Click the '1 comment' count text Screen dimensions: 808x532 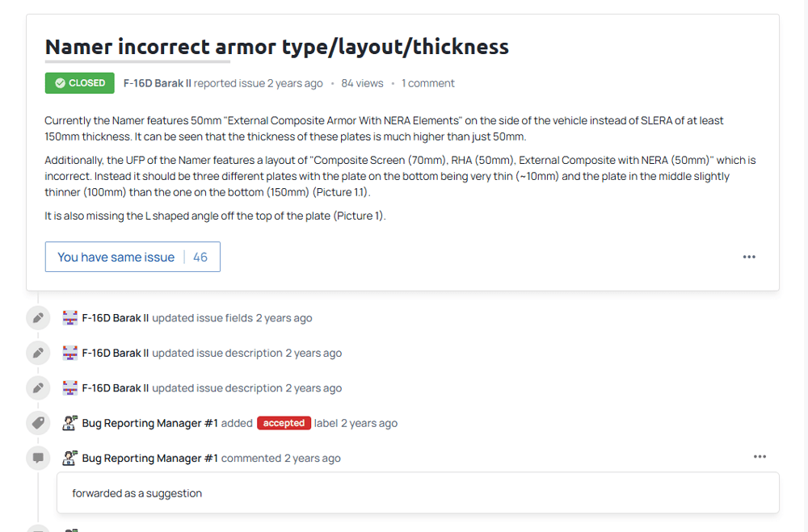[427, 83]
